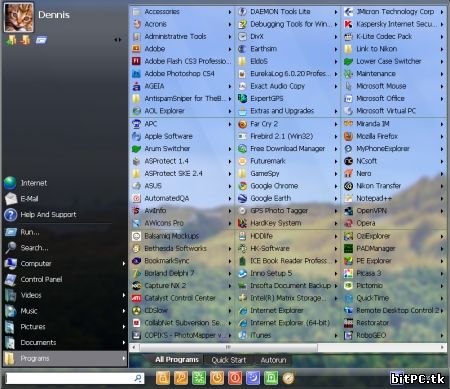
Task: Expand the Pictures submenu arrow
Action: coord(124,327)
